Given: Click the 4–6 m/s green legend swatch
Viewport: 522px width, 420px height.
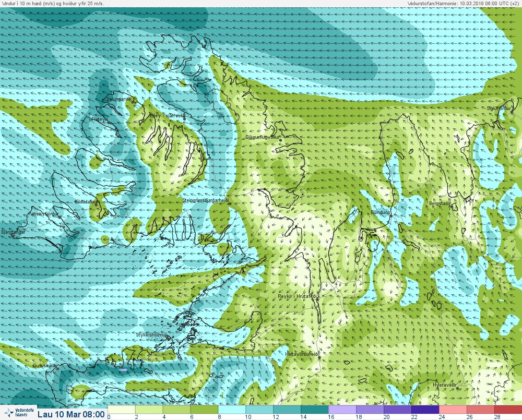Looking at the screenshot, I should [x=176, y=410].
